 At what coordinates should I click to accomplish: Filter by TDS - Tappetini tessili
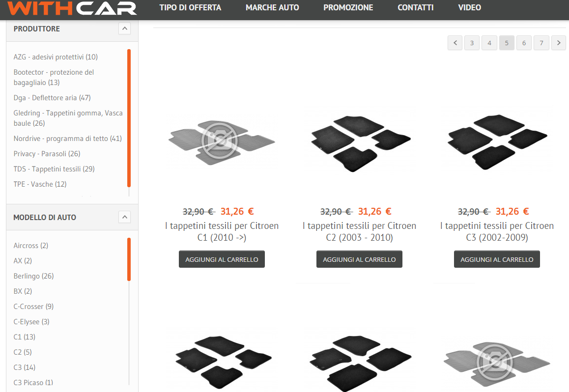54,169
